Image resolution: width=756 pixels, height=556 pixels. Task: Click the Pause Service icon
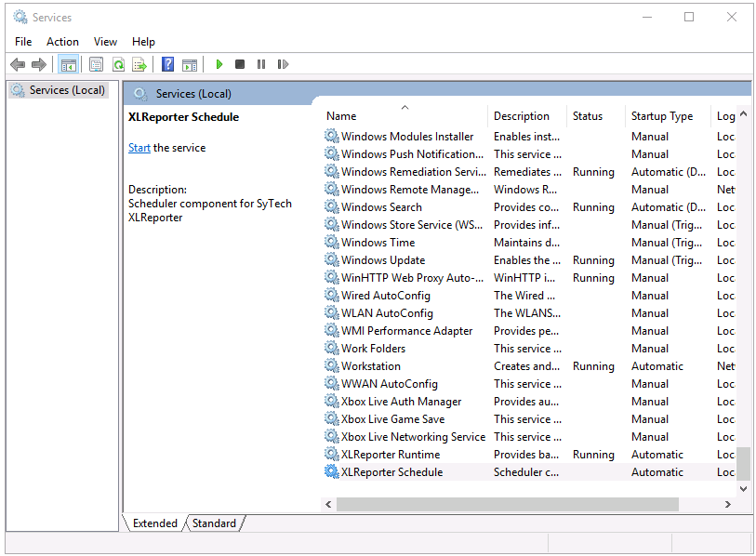[x=261, y=64]
